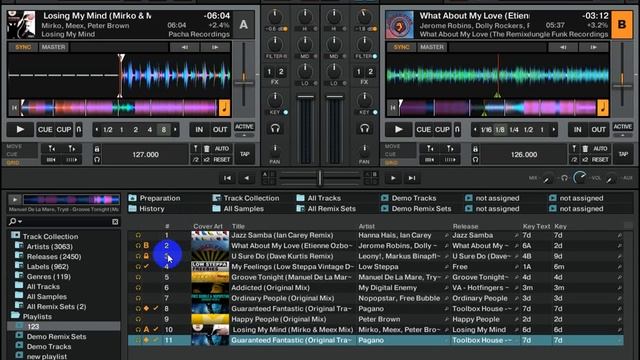Toggle MASTER on Deck B

[432, 47]
